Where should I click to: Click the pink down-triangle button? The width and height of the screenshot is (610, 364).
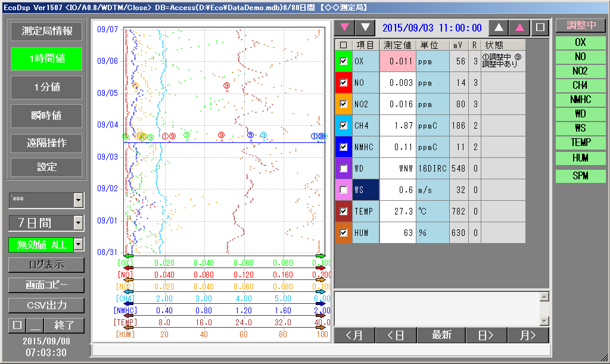(344, 27)
